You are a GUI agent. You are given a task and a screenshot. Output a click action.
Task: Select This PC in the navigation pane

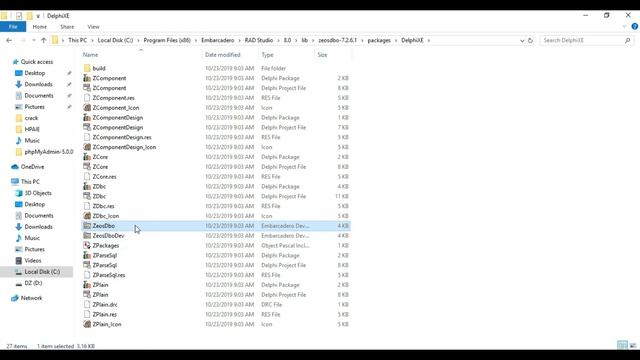(x=30, y=182)
